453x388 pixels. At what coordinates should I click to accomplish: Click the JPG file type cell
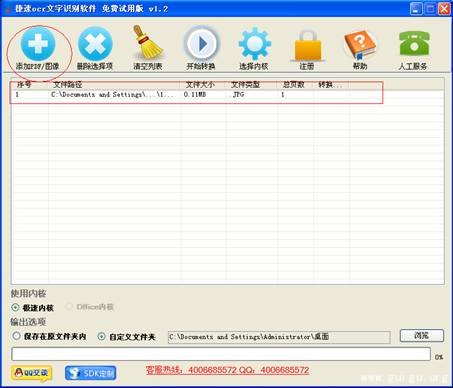pyautogui.click(x=238, y=95)
